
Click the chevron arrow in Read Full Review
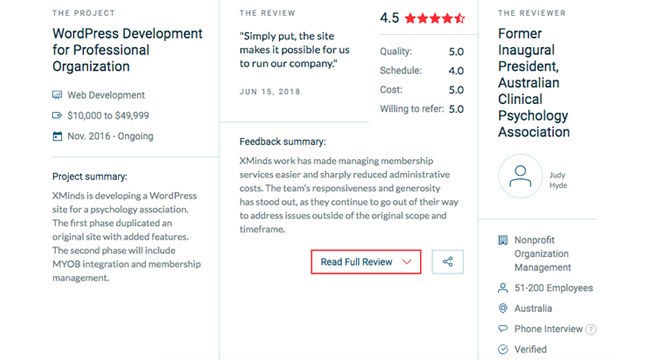[407, 262]
